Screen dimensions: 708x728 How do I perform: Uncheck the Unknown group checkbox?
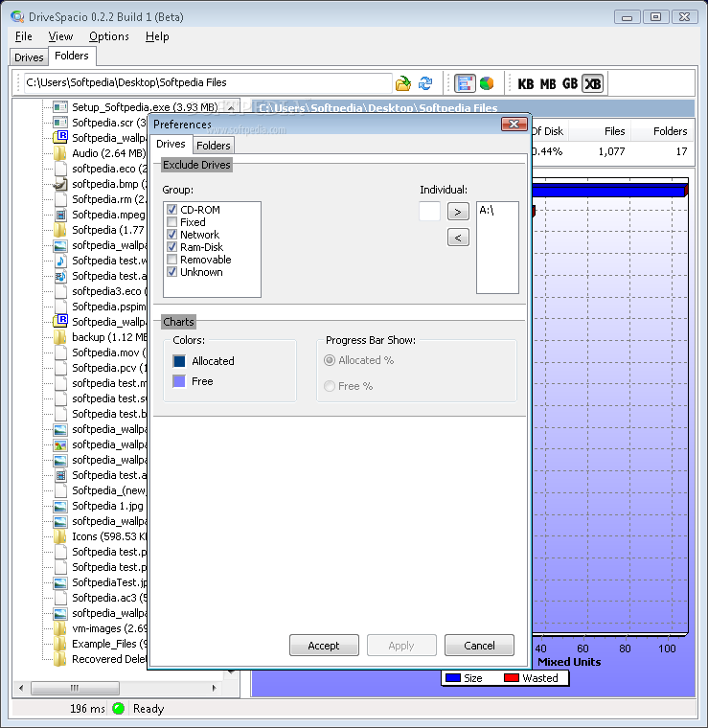click(172, 272)
